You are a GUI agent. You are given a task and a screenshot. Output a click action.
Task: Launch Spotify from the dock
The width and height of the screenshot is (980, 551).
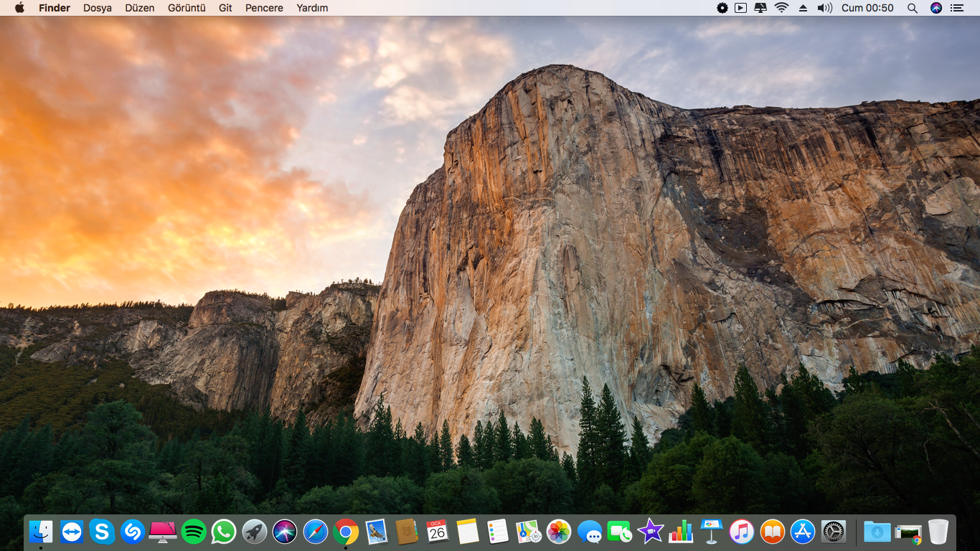tap(194, 532)
